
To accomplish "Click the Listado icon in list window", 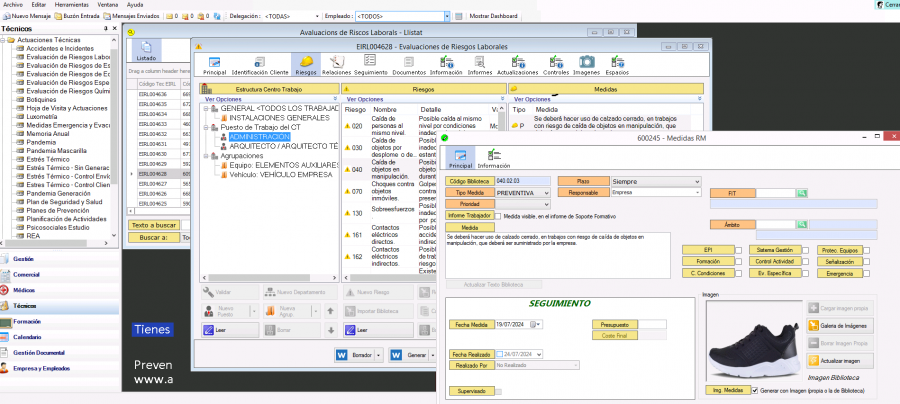I will (146, 52).
